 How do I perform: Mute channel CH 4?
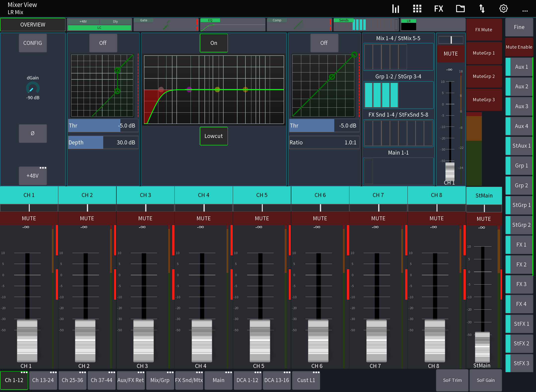[203, 218]
